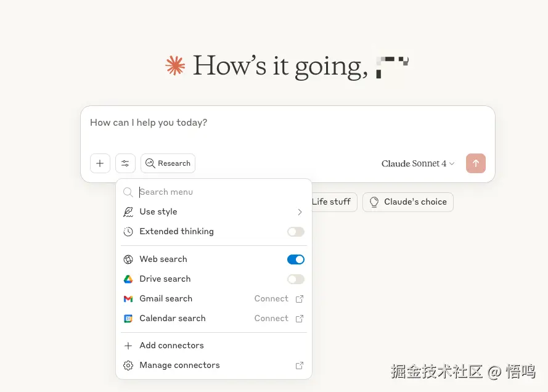This screenshot has width=548, height=392.
Task: Select Add connectors menu item
Action: click(214, 346)
